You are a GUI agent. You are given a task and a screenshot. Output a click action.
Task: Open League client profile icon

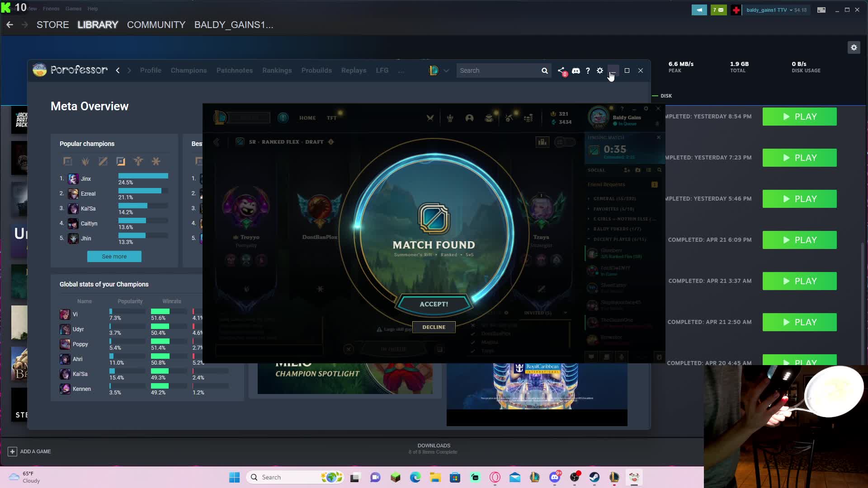tap(469, 118)
